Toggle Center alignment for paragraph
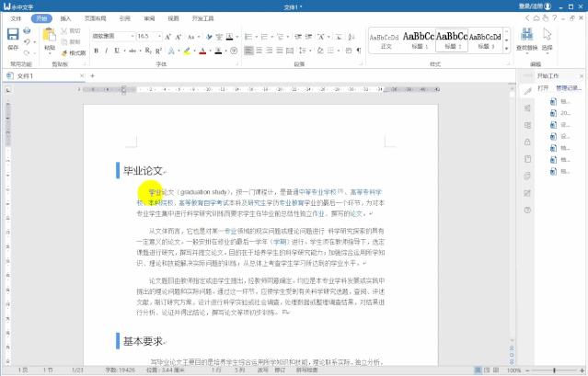Image resolution: width=588 pixels, height=376 pixels. click(x=259, y=51)
